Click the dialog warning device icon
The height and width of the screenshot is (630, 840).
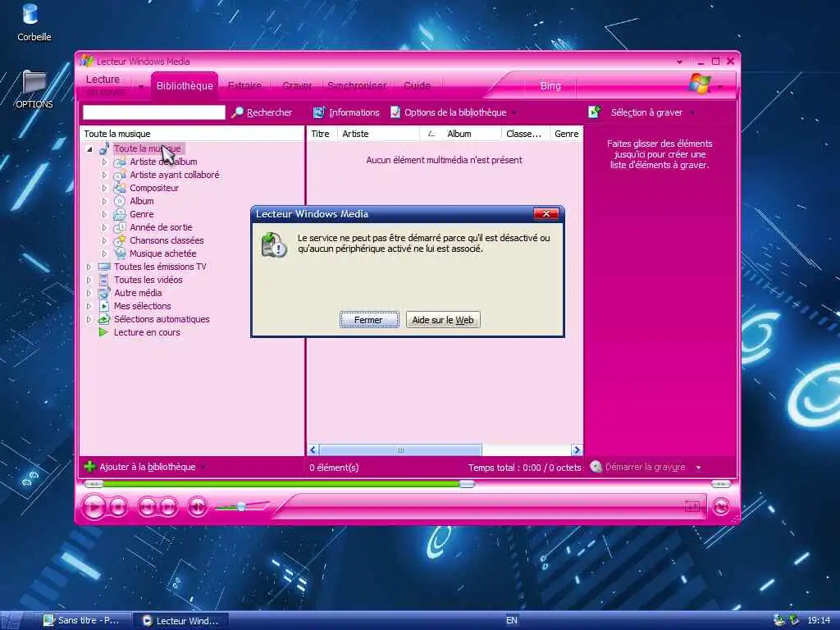coord(274,244)
